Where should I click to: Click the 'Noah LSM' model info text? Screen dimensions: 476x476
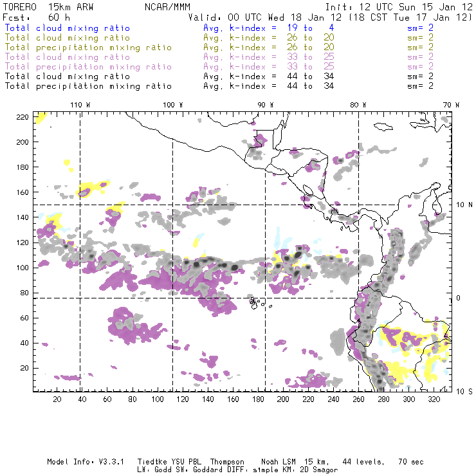[279, 462]
